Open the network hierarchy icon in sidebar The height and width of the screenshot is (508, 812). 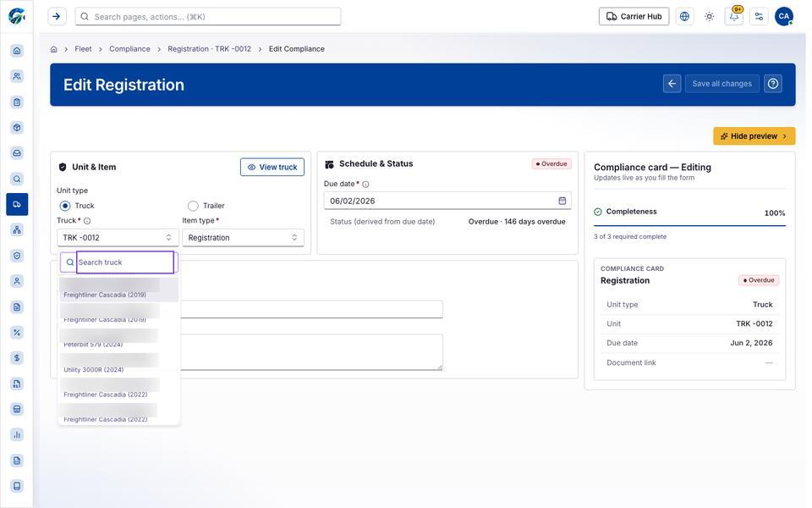click(17, 229)
